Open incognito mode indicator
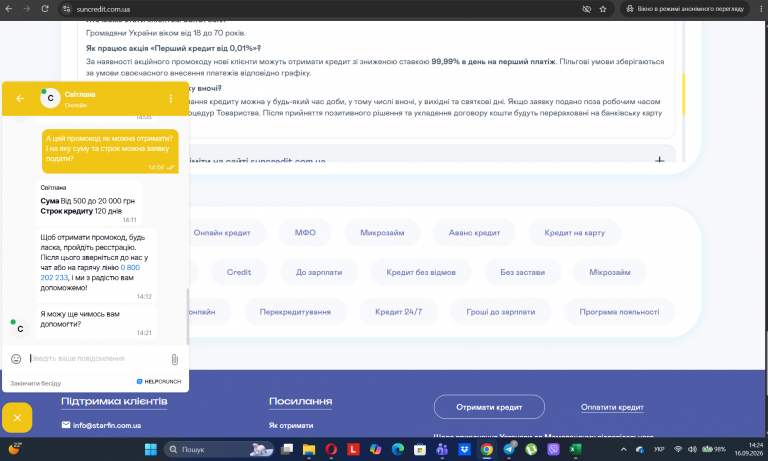 tap(685, 9)
